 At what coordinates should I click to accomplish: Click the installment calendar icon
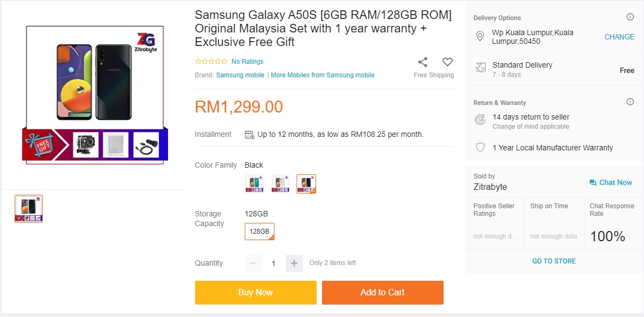(x=250, y=134)
